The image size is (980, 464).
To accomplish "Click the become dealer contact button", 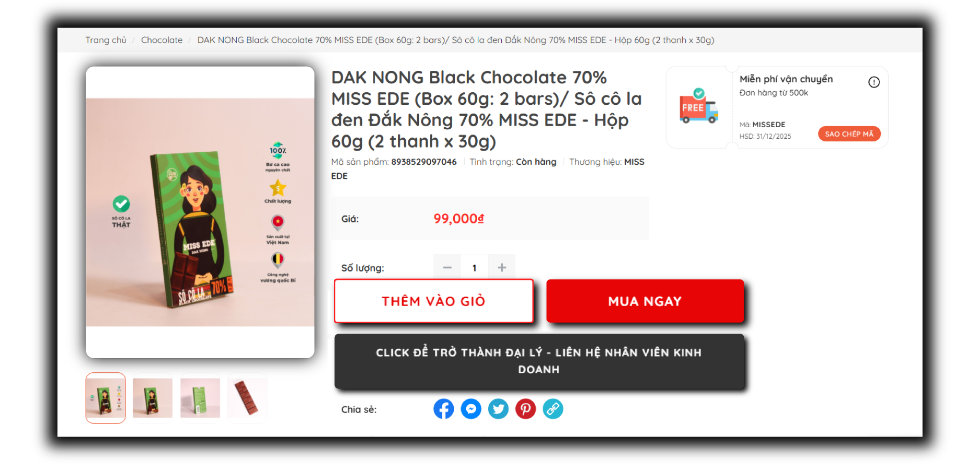I will [x=539, y=361].
